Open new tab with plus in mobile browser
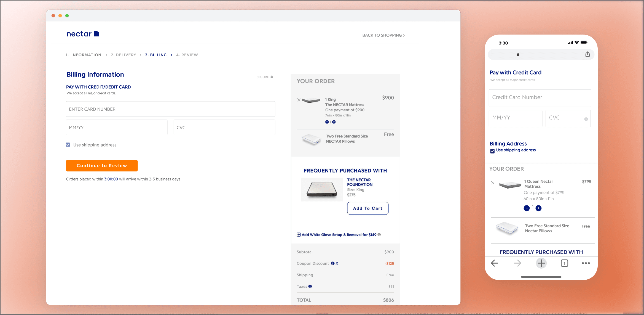The image size is (644, 315). 541,263
